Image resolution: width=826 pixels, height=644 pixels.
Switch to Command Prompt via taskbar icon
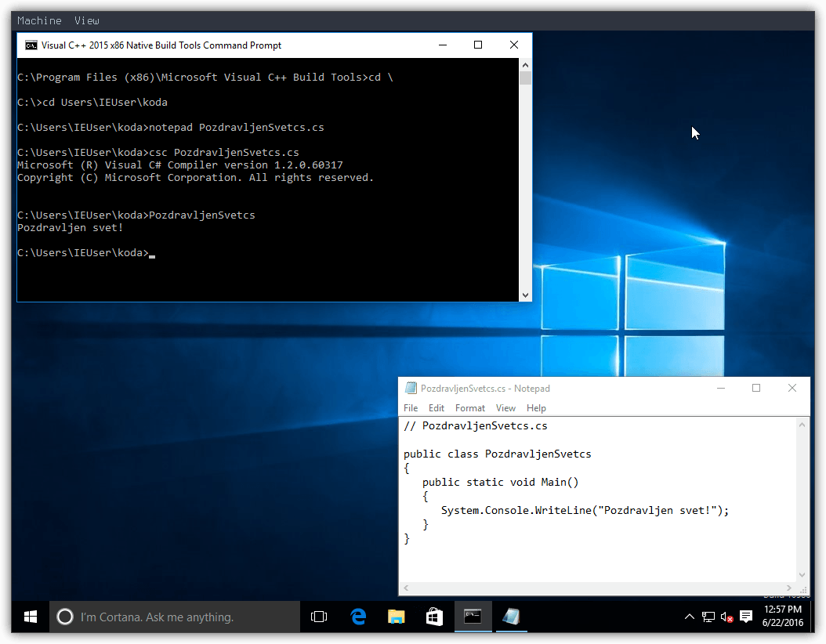(x=473, y=617)
